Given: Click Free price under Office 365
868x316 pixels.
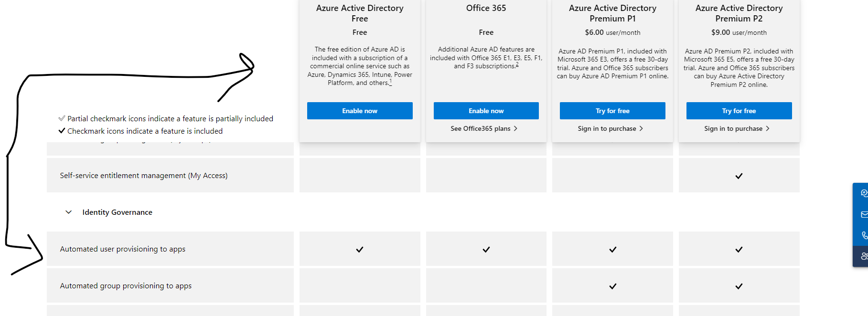Looking at the screenshot, I should (x=486, y=32).
